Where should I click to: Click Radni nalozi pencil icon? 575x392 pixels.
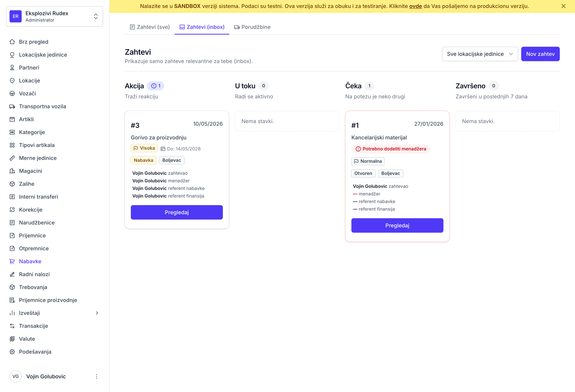tap(12, 274)
